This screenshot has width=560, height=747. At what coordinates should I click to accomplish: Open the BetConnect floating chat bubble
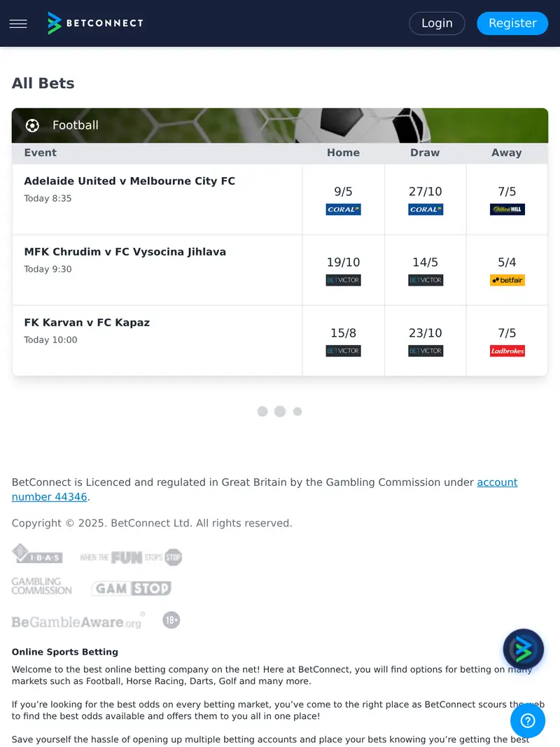[523, 649]
